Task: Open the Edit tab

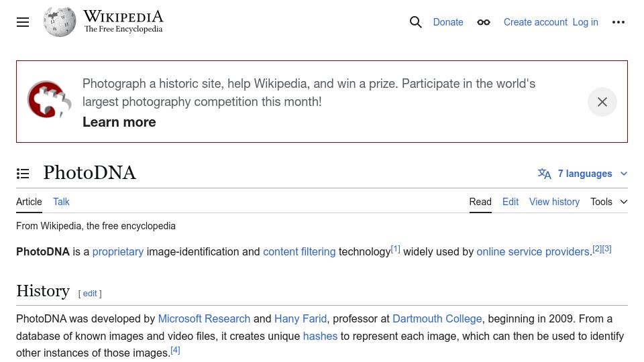Action: point(510,202)
